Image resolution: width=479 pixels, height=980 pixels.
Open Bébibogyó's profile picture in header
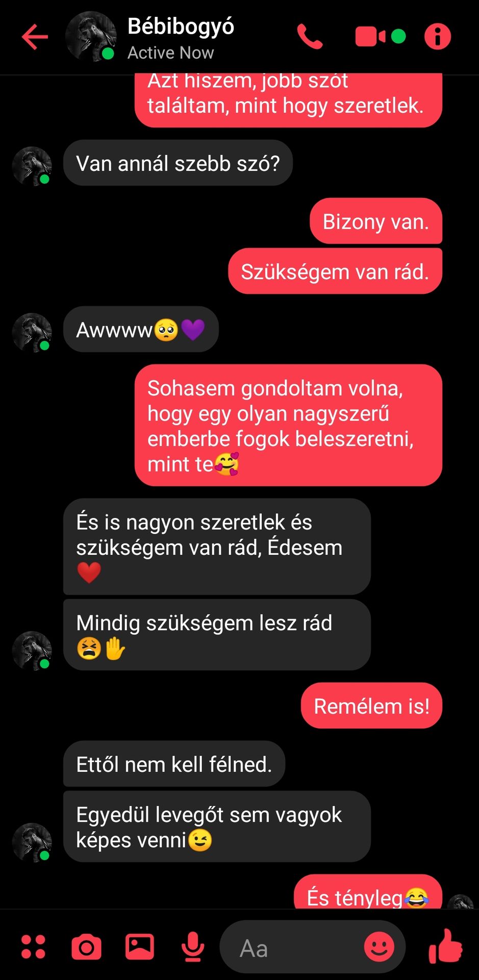91,36
